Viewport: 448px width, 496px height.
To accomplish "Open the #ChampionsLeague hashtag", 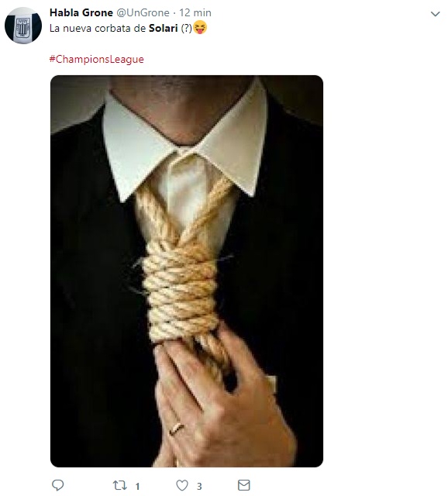I will [96, 59].
